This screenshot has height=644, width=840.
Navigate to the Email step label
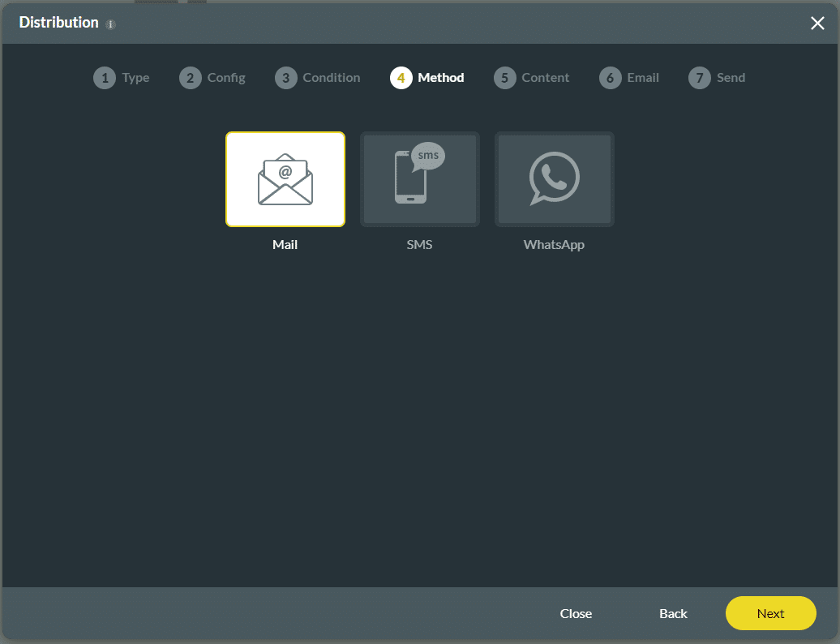point(643,78)
